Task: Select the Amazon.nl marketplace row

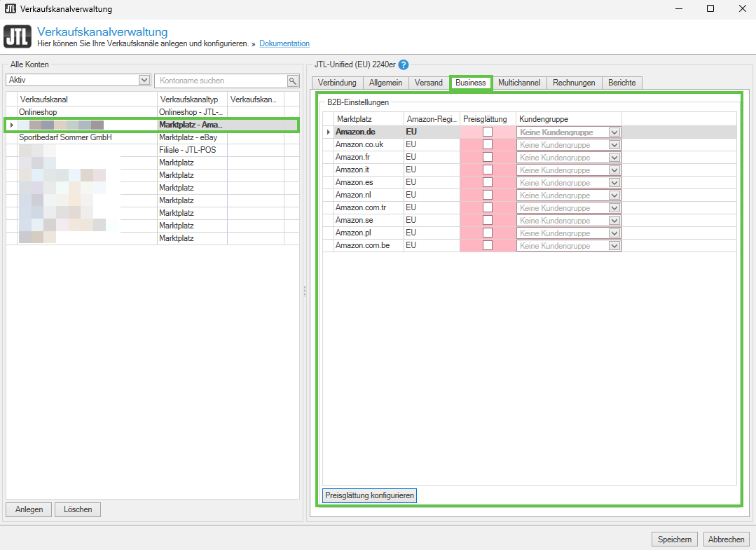Action: click(x=530, y=195)
